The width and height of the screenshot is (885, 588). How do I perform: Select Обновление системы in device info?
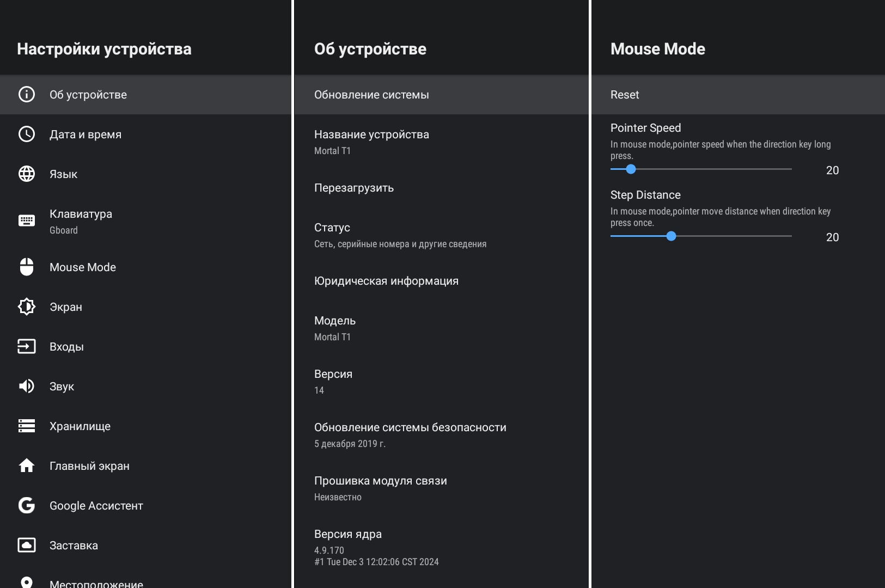(371, 95)
